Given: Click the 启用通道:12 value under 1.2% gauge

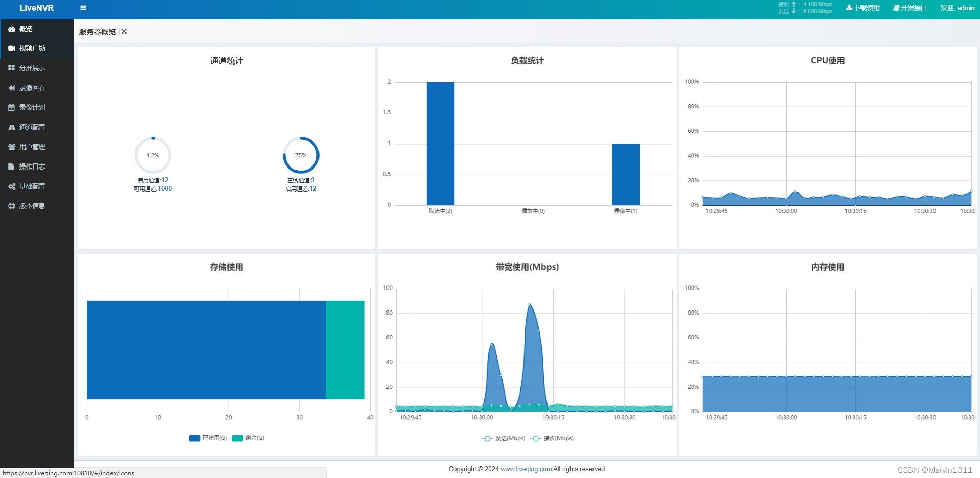Looking at the screenshot, I should click(153, 180).
